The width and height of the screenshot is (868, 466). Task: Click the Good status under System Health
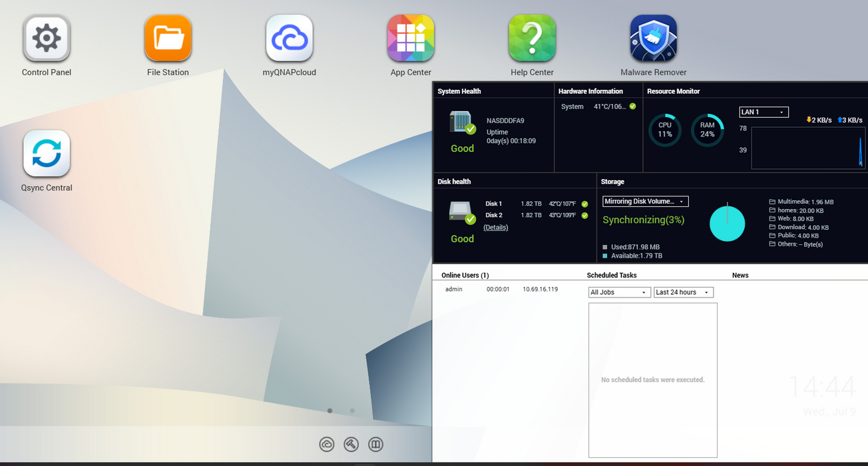pos(462,148)
